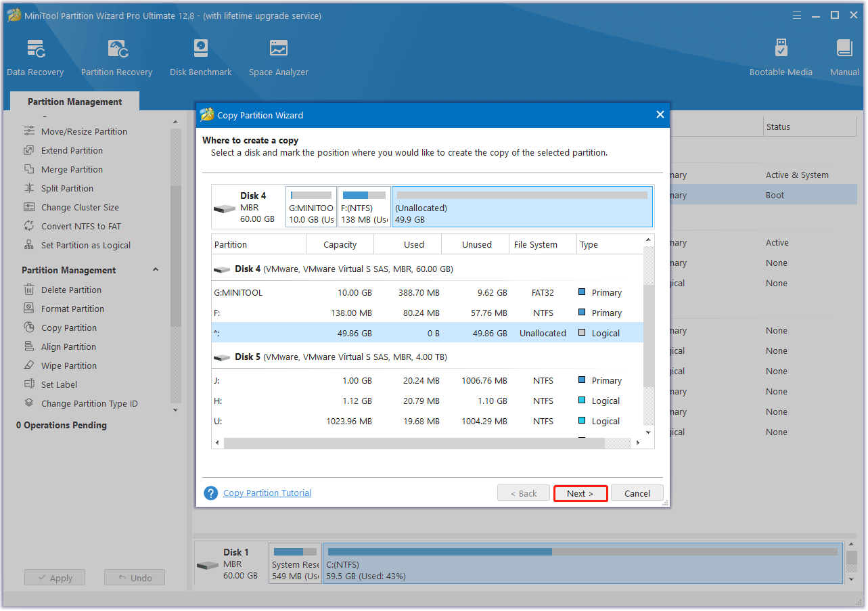The image size is (868, 611).
Task: Select G:MINITOOL block in Disk 4 map
Action: click(311, 207)
